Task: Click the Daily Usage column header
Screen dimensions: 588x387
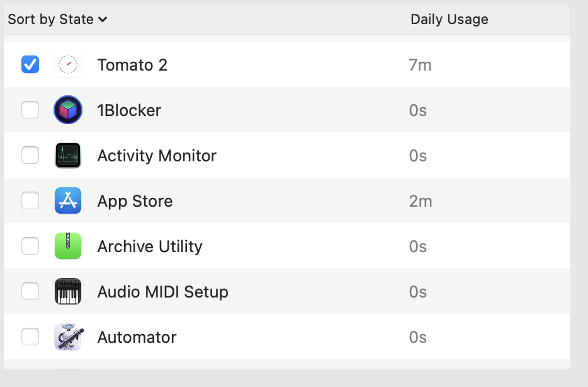Action: point(449,20)
